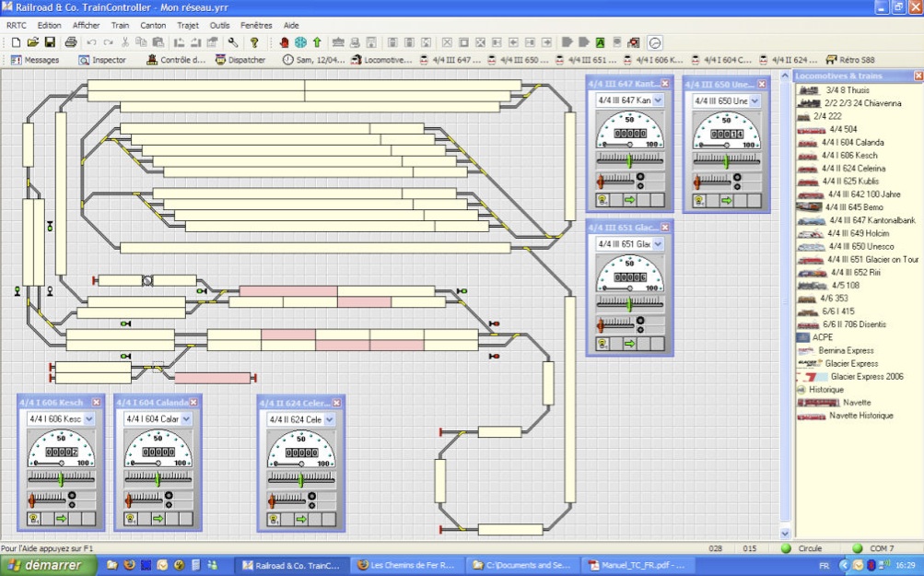Image resolution: width=924 pixels, height=576 pixels.
Task: Expand the 4/4 III 647 Kan locomotive dropdown
Action: (658, 100)
